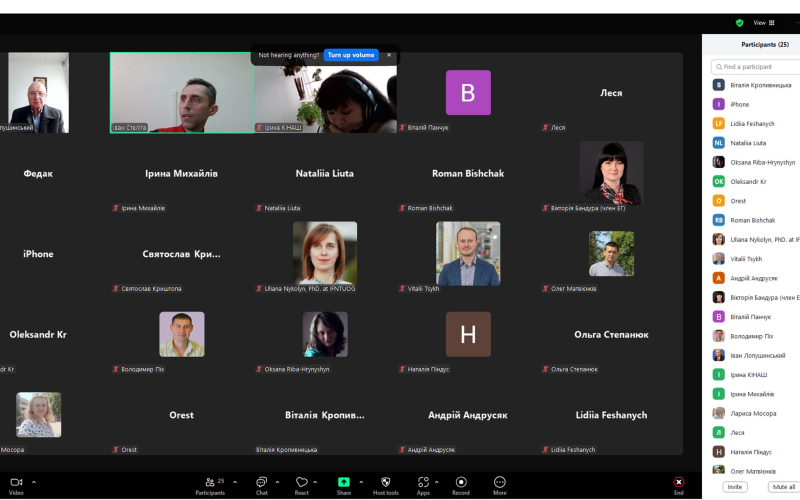Click the Леся name tile

611,93
